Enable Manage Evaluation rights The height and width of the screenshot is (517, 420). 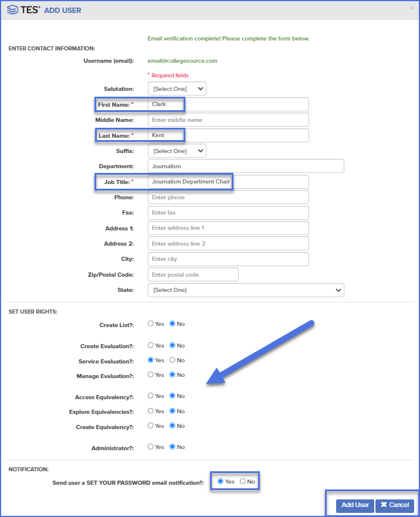(x=151, y=375)
